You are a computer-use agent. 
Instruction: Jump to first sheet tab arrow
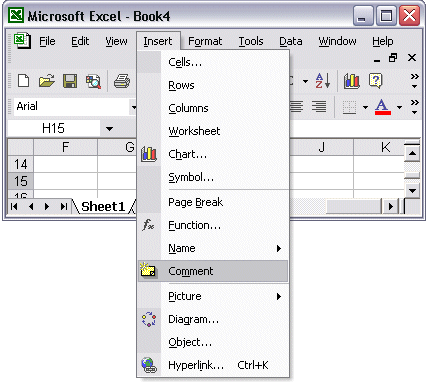click(14, 207)
